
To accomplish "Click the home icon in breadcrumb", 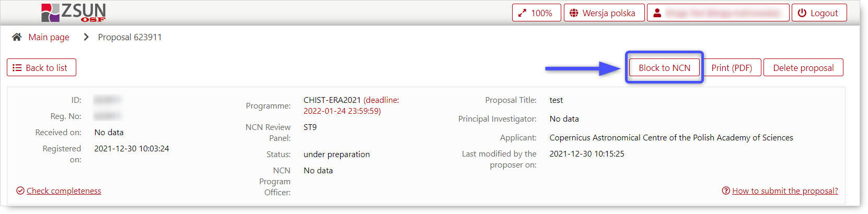I will tap(17, 37).
